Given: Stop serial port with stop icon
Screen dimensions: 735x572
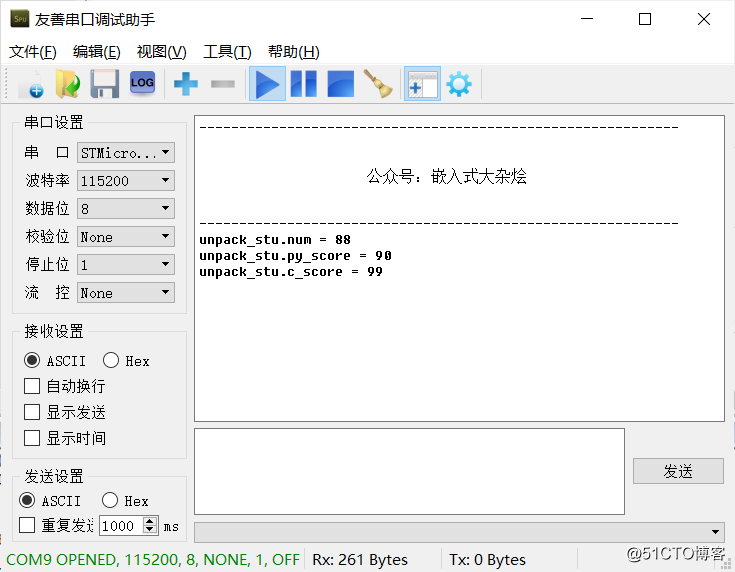Looking at the screenshot, I should (x=340, y=84).
